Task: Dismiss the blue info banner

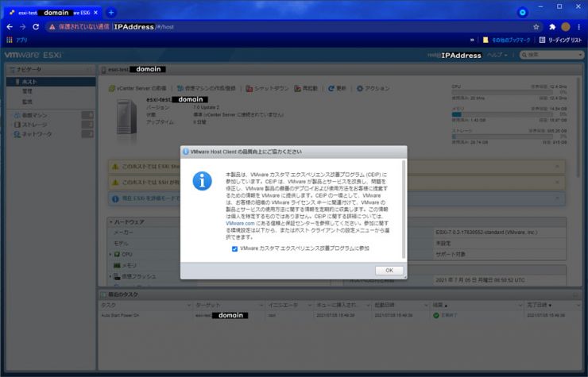Action: click(x=557, y=198)
